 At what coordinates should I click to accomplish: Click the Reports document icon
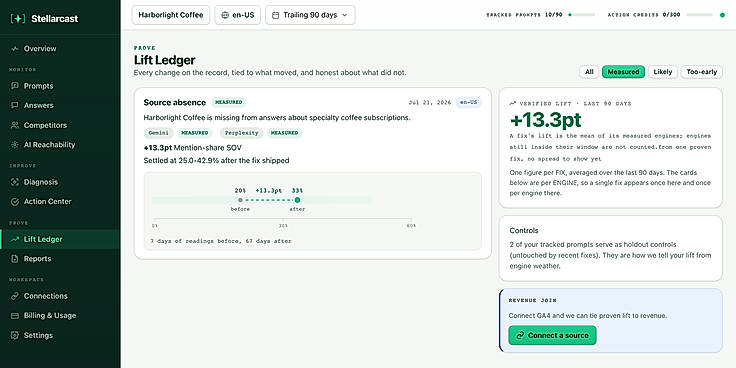click(15, 259)
